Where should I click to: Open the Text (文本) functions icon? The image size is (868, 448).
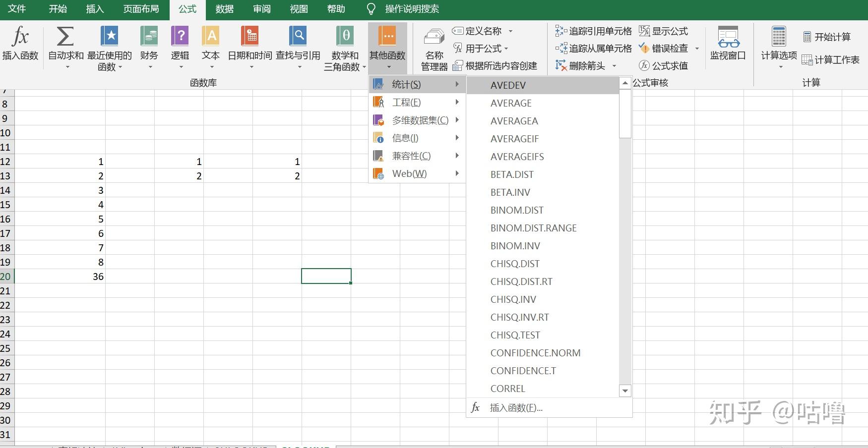pos(210,36)
